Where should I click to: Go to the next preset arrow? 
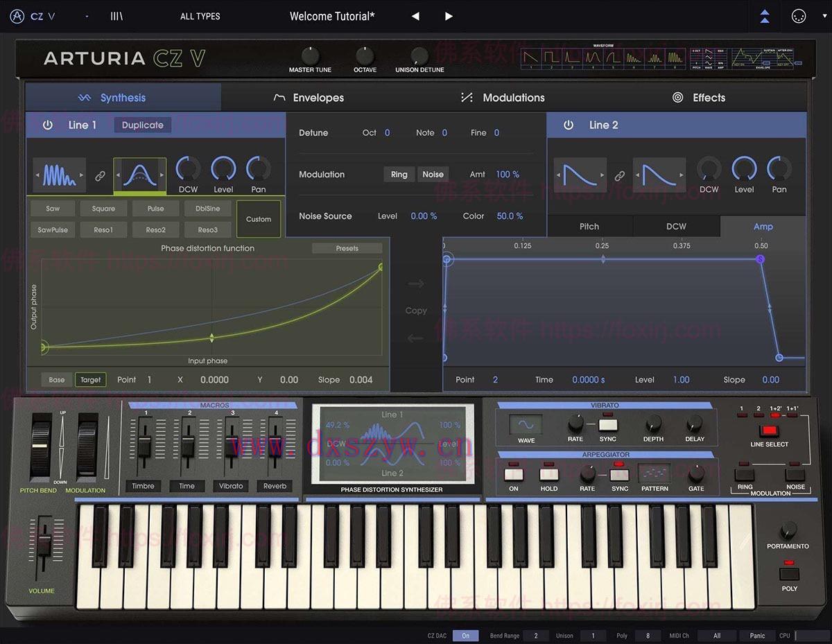click(x=449, y=16)
